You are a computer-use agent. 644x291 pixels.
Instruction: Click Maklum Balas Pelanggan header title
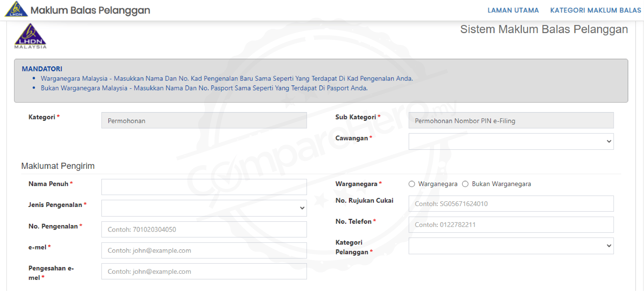pyautogui.click(x=90, y=10)
